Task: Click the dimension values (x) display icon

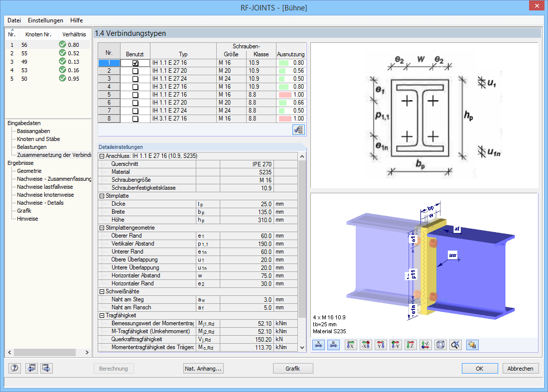Action: [318, 345]
